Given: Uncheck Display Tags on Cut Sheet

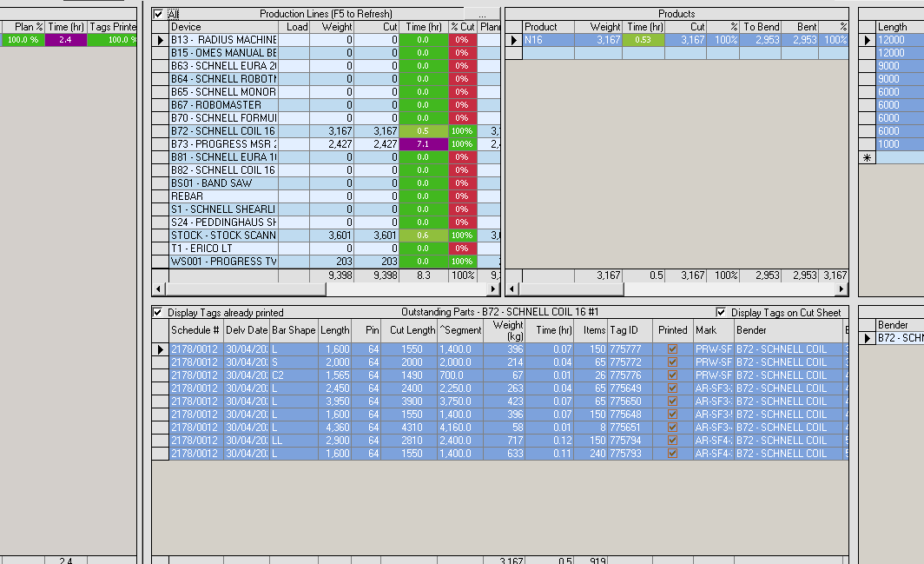Looking at the screenshot, I should 719,312.
